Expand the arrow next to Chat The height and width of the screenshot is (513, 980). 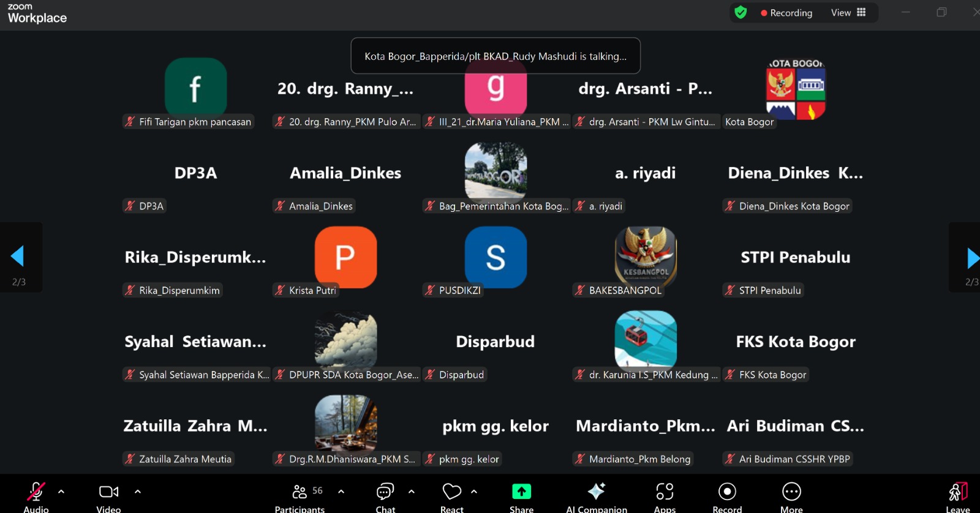[x=412, y=491]
